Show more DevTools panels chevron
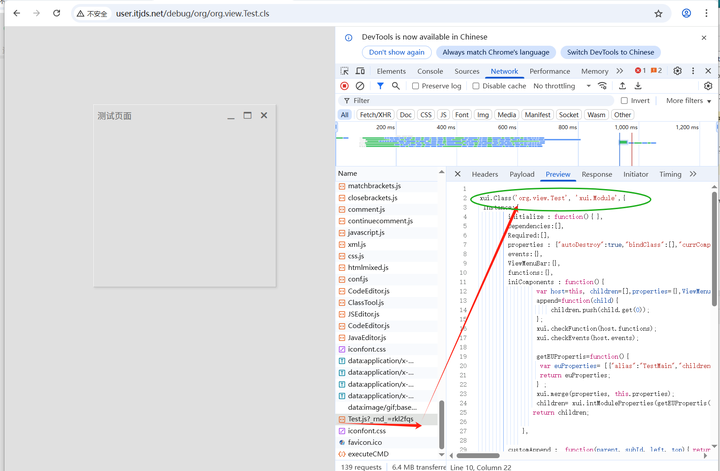Viewport: 720px width, 471px height. tap(619, 71)
